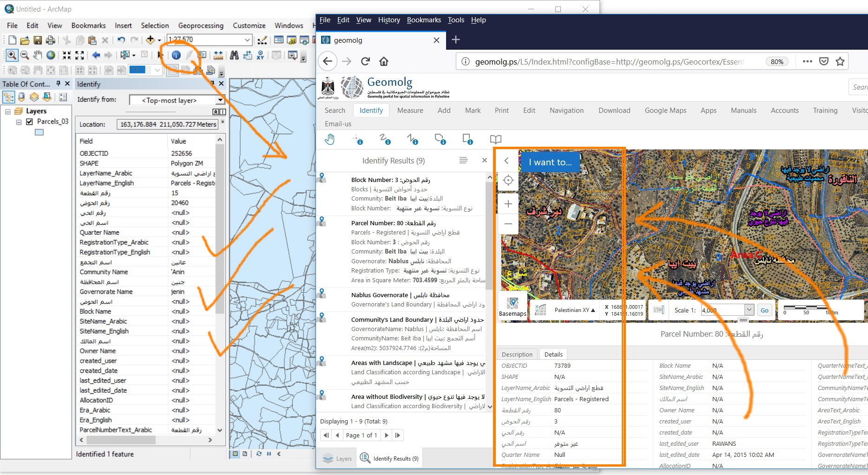Open the Bookmarks menu in the browser
The height and width of the screenshot is (475, 868).
coord(424,20)
